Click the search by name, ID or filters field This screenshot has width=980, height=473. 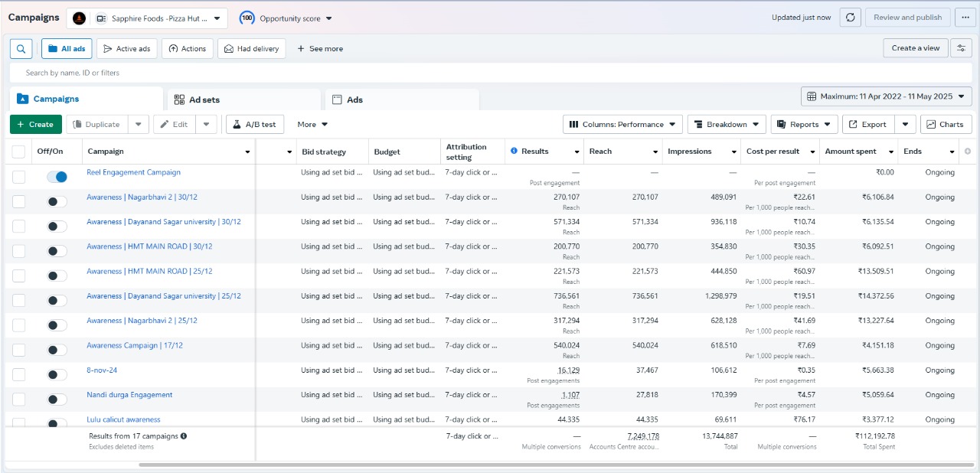click(x=490, y=73)
